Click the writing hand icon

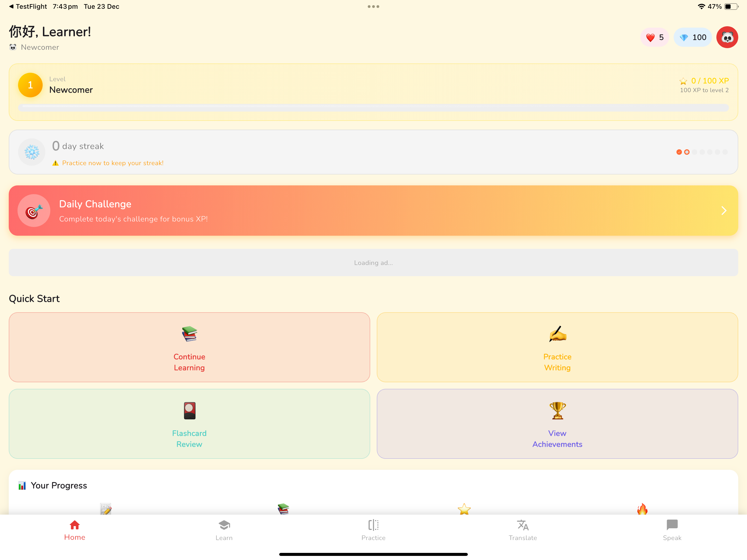click(x=557, y=334)
